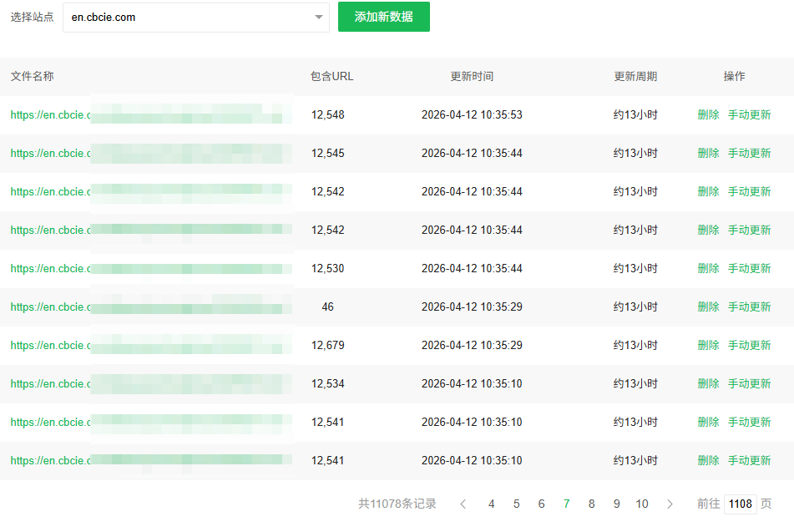Manually update the row with 12,534 URLs
The image size is (794, 532).
[x=750, y=384]
